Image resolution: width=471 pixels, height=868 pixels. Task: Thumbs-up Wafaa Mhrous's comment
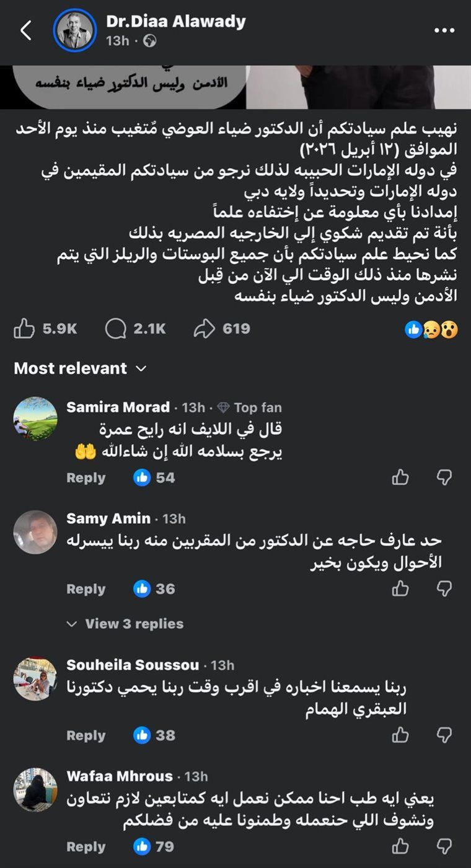coord(400,846)
